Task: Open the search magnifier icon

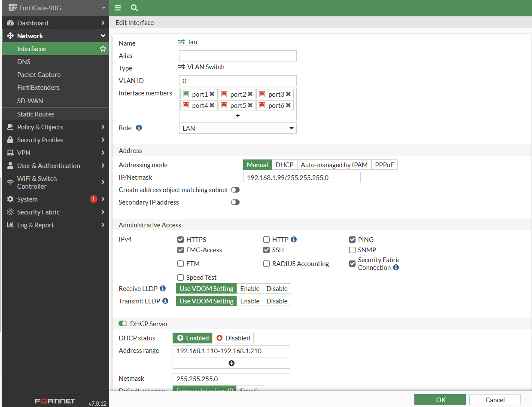Action: point(134,8)
